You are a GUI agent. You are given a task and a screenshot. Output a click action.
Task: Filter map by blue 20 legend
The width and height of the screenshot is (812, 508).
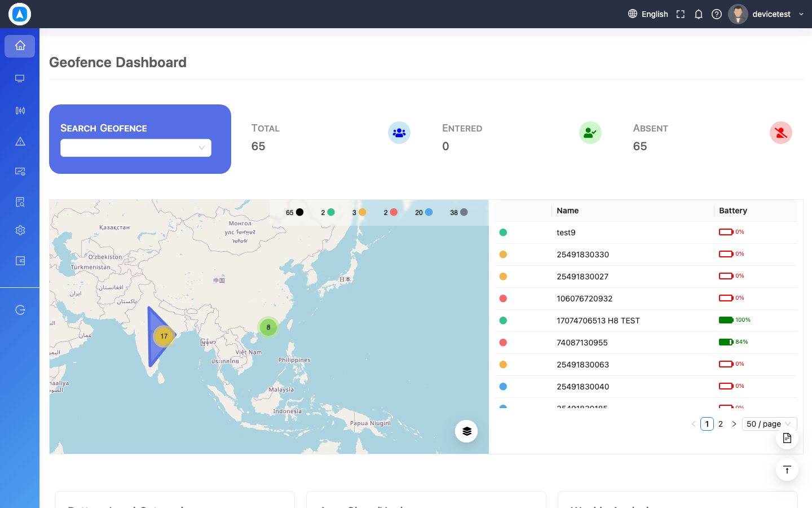424,212
